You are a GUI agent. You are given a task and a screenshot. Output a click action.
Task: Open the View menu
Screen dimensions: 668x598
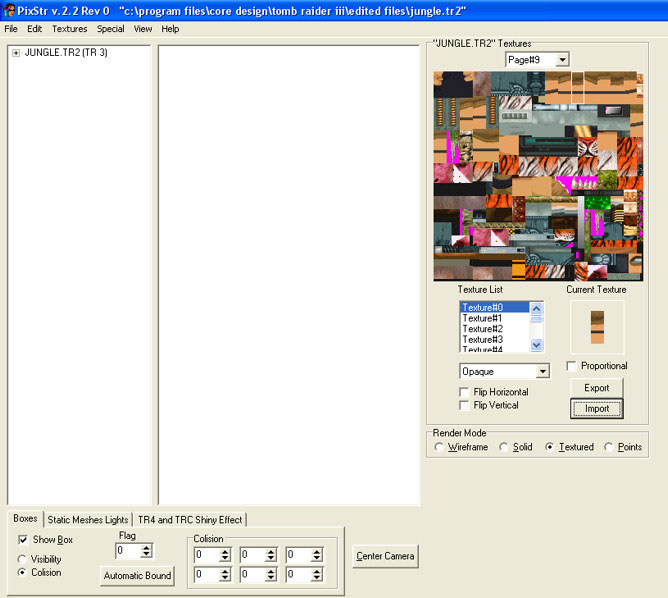click(x=143, y=29)
